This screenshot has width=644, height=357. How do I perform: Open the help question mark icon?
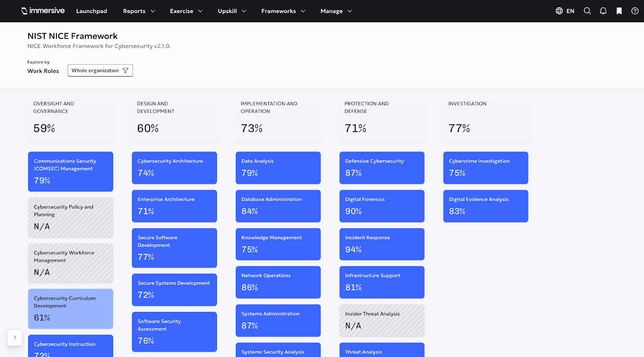[x=635, y=11]
